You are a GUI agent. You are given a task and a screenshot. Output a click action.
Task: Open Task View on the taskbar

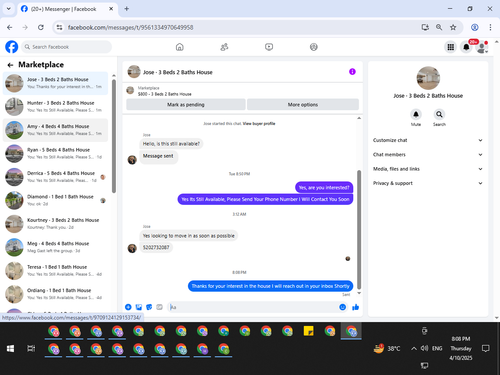click(x=31, y=349)
